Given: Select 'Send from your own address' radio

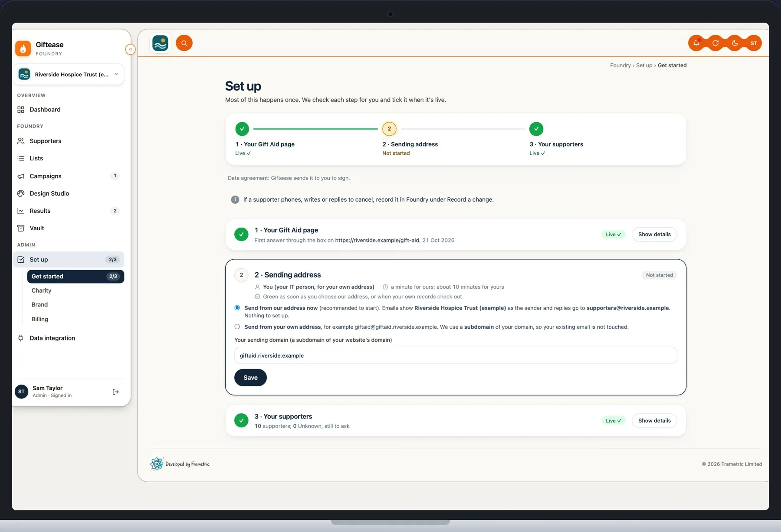Looking at the screenshot, I should (237, 327).
